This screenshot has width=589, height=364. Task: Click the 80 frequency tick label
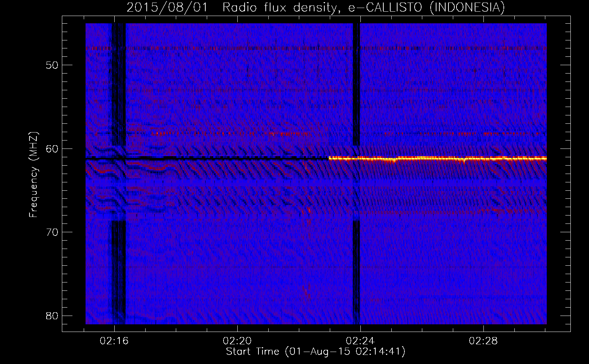(52, 316)
